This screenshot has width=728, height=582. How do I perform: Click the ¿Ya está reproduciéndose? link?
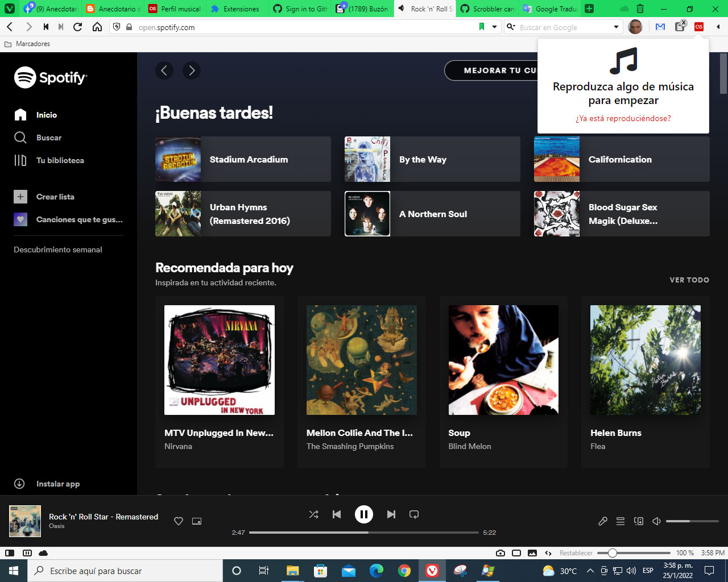click(623, 118)
